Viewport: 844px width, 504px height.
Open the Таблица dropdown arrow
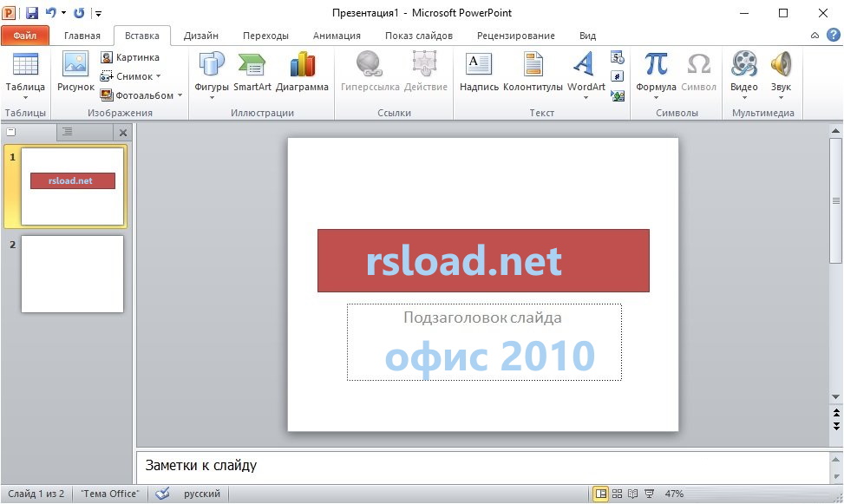point(25,98)
